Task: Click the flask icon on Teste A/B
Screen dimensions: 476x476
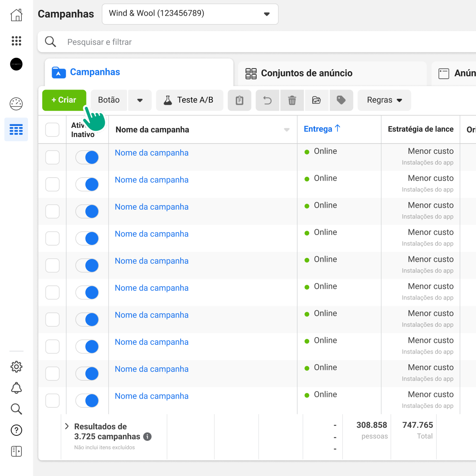Action: [168, 100]
